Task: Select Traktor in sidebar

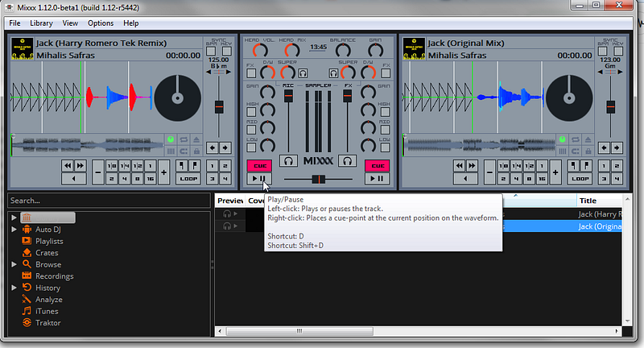Action: coord(48,322)
